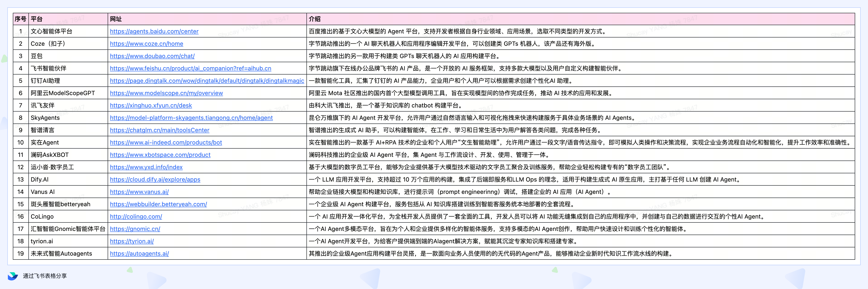Open the www.coze.cn/home link

[147, 44]
